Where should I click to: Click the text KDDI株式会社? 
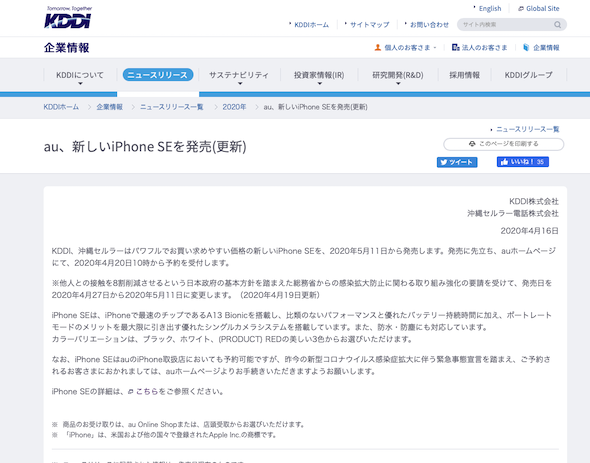[534, 201]
